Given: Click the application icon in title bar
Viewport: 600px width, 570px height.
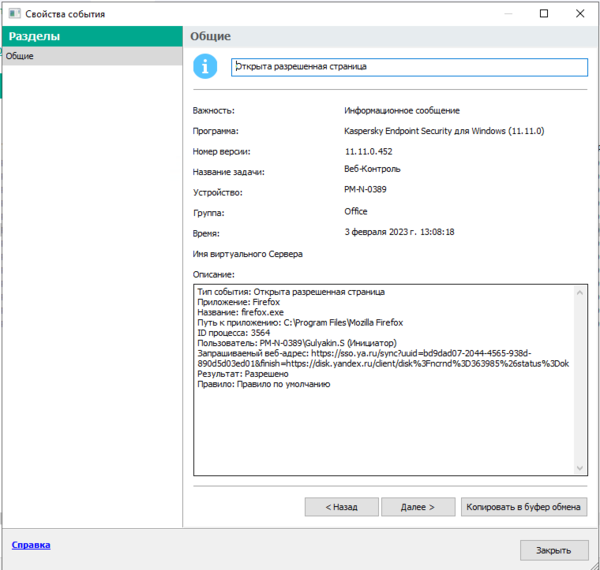Looking at the screenshot, I should (12, 14).
